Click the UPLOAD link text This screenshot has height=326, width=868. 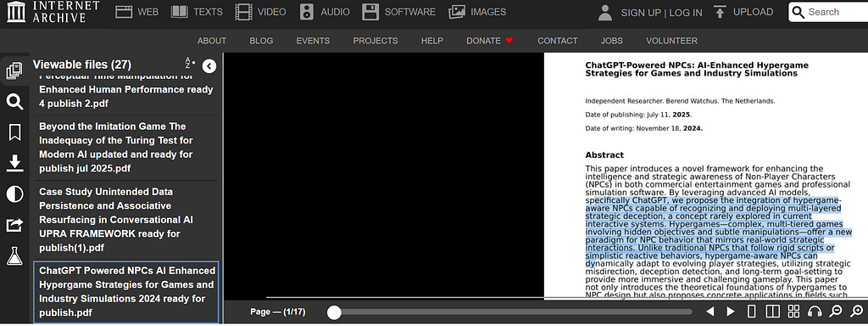click(754, 12)
